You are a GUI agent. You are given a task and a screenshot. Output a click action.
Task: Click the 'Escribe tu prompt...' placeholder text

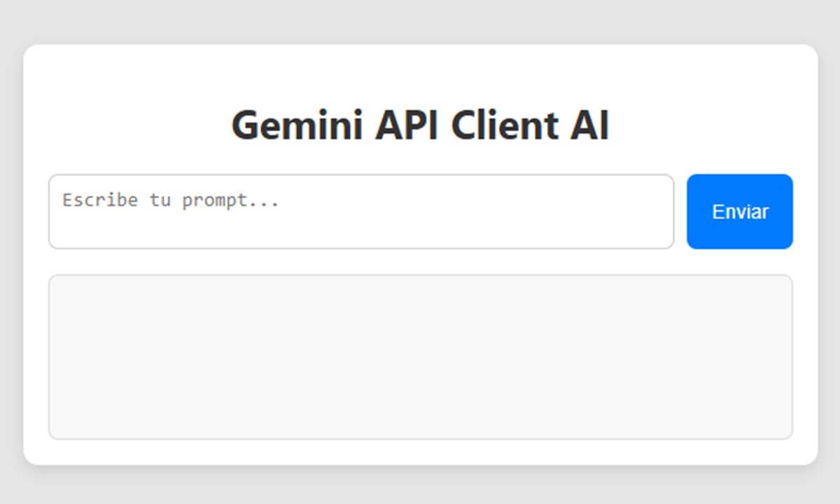171,201
